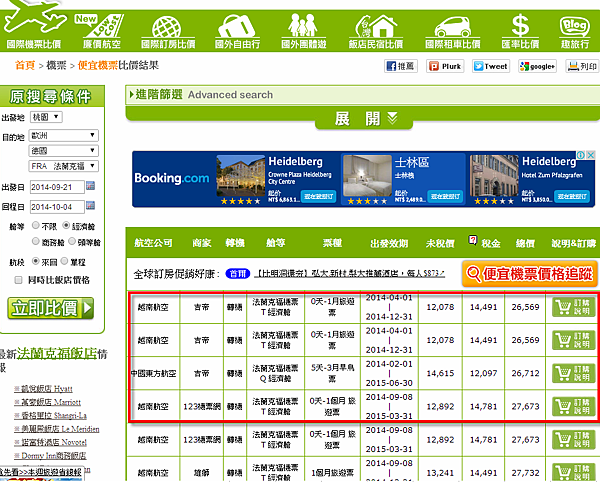Viewport: 600px width, 482px height.
Task: Enable the 同時比飯店價格 checkbox
Action: [18, 280]
